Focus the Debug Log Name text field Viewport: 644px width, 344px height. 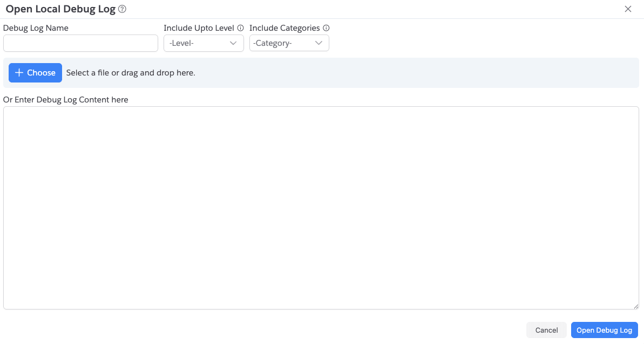tap(80, 43)
